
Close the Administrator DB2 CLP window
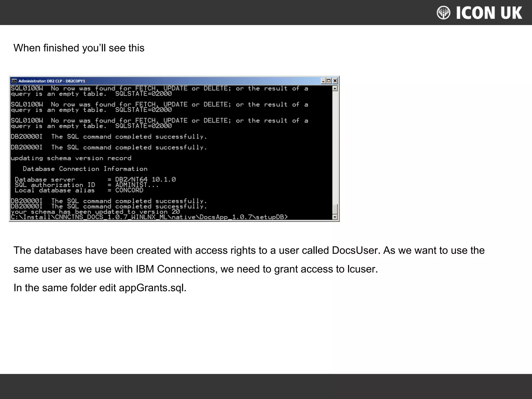tap(335, 81)
